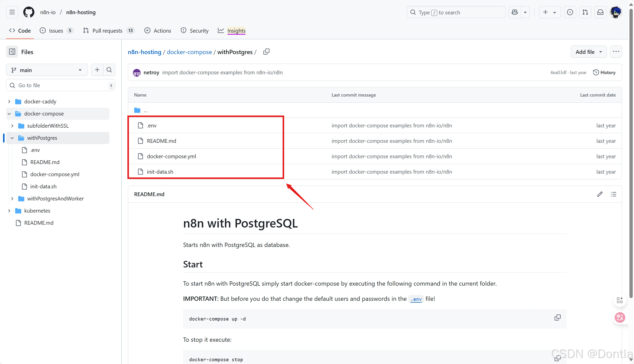The width and height of the screenshot is (634, 364).
Task: Open the main branch selector dropdown
Action: click(47, 70)
